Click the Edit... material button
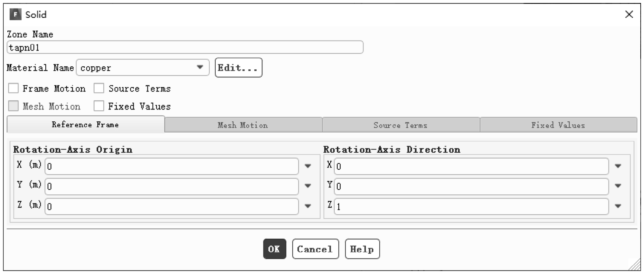 239,67
